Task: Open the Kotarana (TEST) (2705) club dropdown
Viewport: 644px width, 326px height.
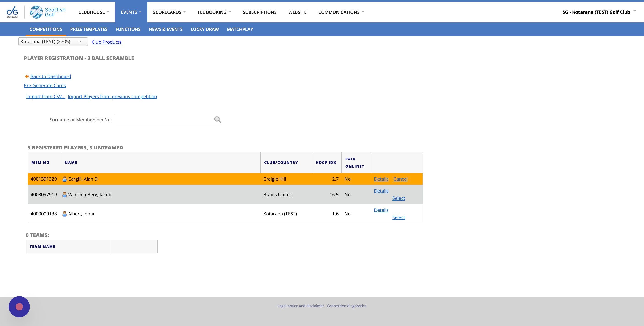Action: pyautogui.click(x=53, y=41)
